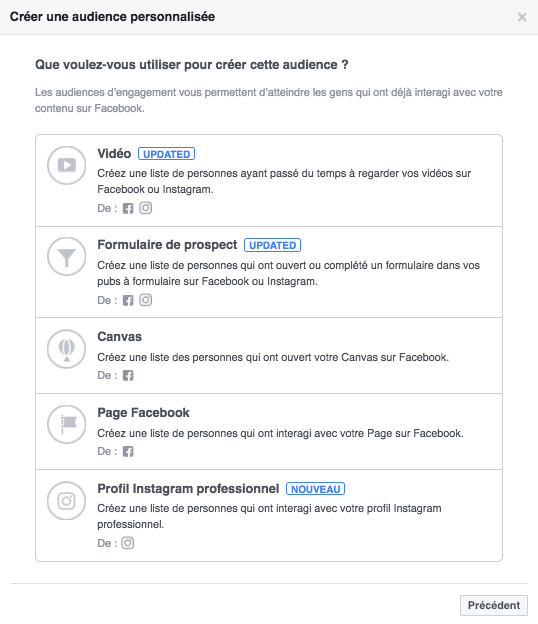The image size is (538, 624).
Task: Click the Instagram source icon under Profil Instagram
Action: point(128,543)
